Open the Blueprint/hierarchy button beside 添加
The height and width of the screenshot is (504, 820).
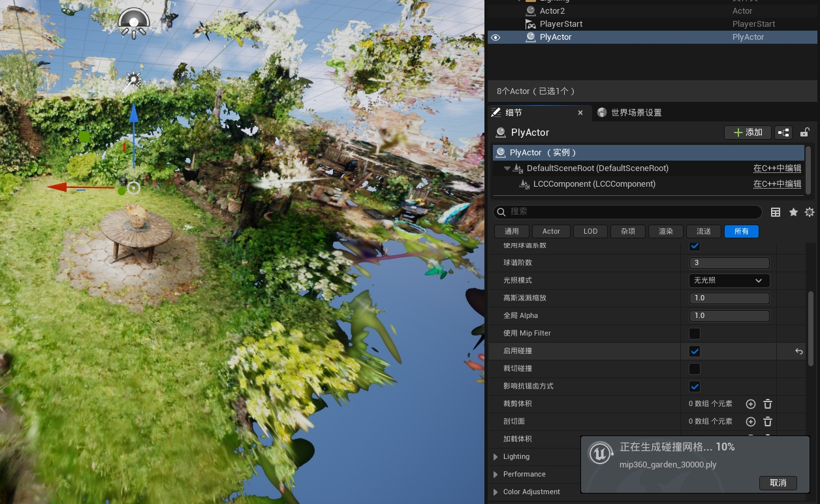click(783, 133)
